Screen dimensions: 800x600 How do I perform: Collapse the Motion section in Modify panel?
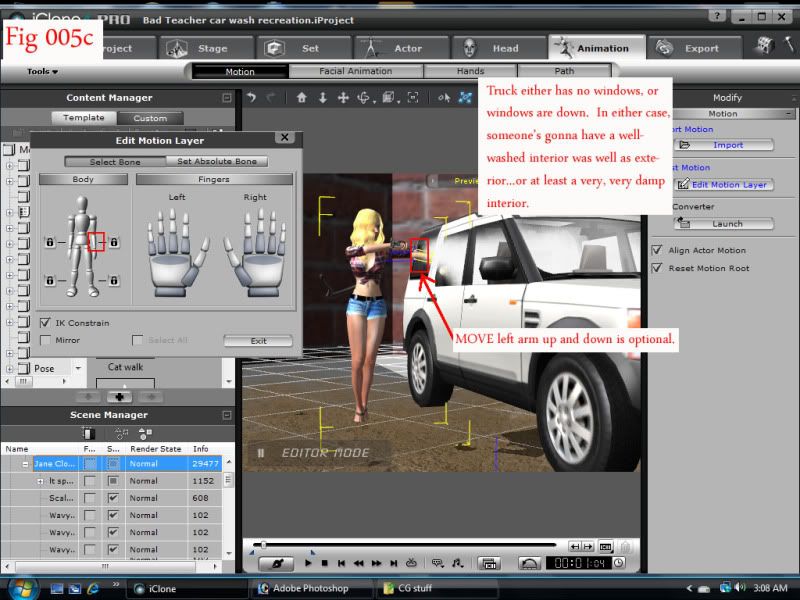click(789, 113)
